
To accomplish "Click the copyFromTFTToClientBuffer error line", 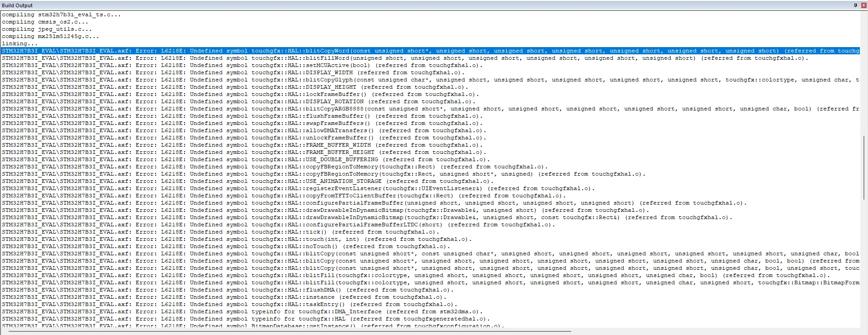I will tap(284, 196).
